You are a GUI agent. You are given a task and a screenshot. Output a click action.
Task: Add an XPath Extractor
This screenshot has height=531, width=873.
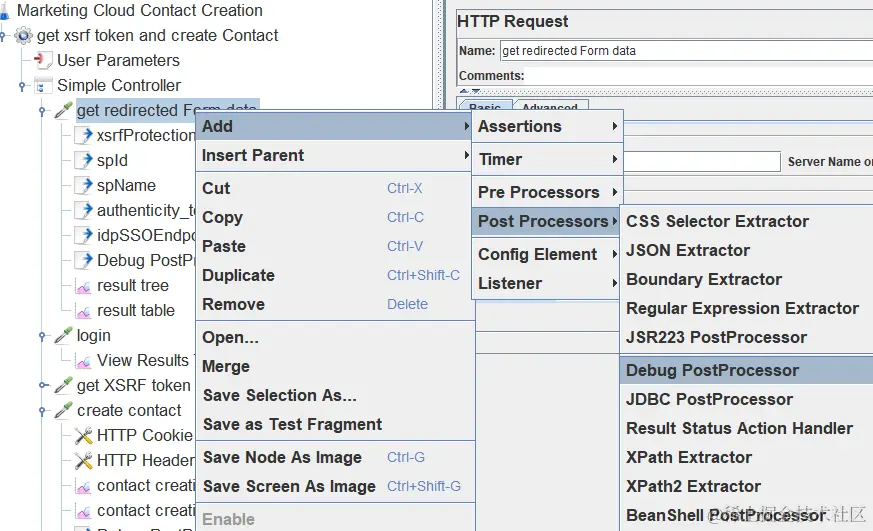point(747,457)
